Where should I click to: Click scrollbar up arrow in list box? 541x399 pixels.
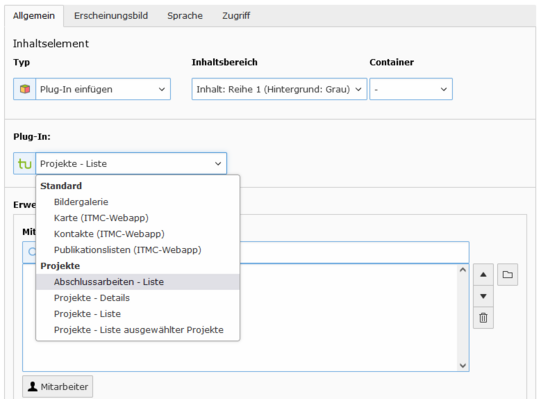(463, 270)
